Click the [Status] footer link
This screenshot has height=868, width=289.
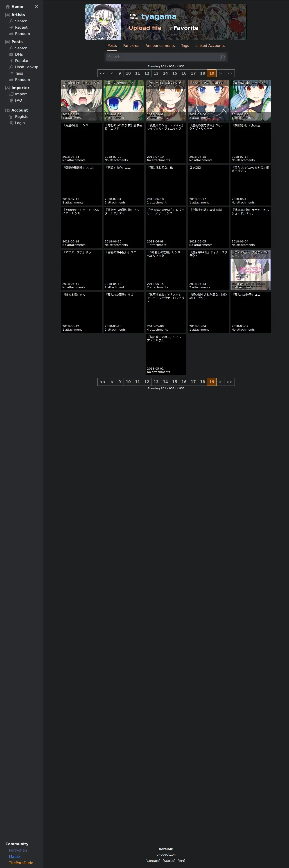coord(169,861)
